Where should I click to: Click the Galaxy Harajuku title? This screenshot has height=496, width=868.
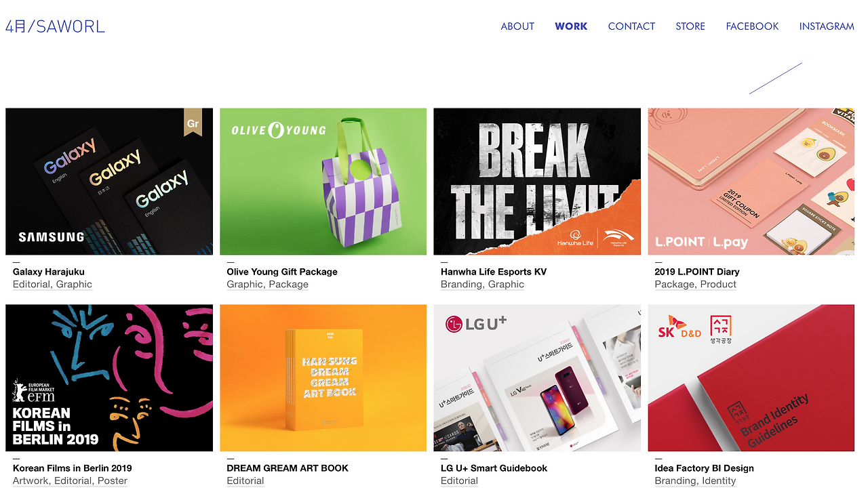click(49, 272)
